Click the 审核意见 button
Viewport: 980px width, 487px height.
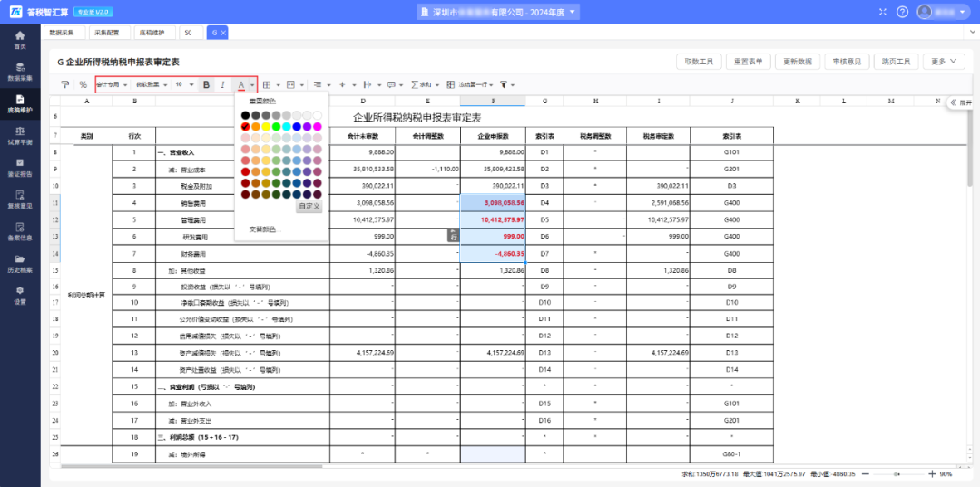pos(847,61)
